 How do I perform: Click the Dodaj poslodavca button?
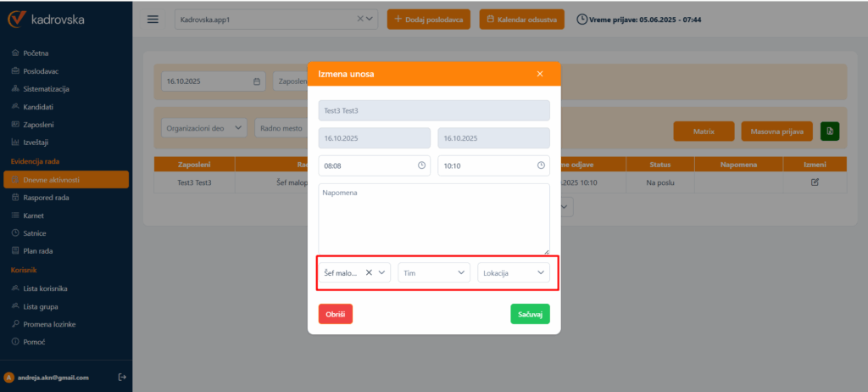coord(430,20)
